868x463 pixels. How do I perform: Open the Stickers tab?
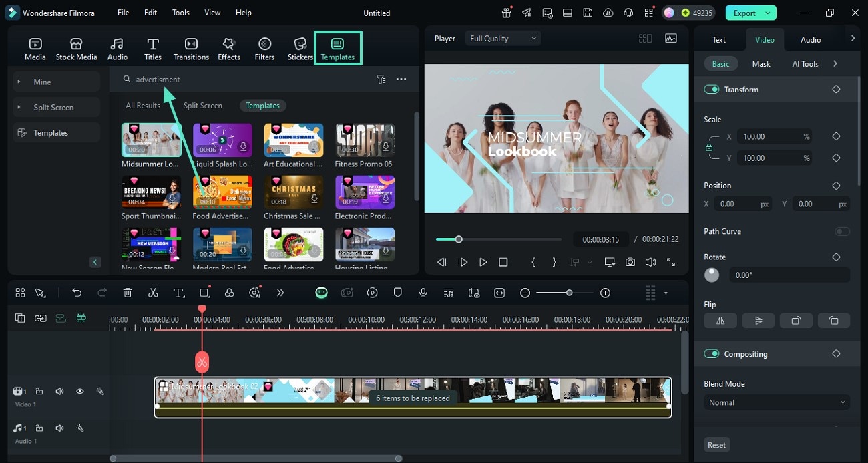[x=300, y=49]
